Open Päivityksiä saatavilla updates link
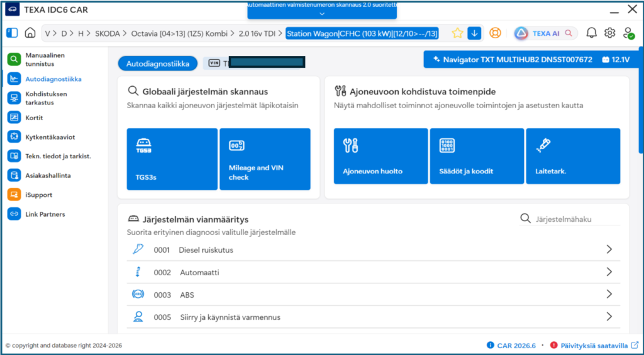The width and height of the screenshot is (644, 355). 594,345
